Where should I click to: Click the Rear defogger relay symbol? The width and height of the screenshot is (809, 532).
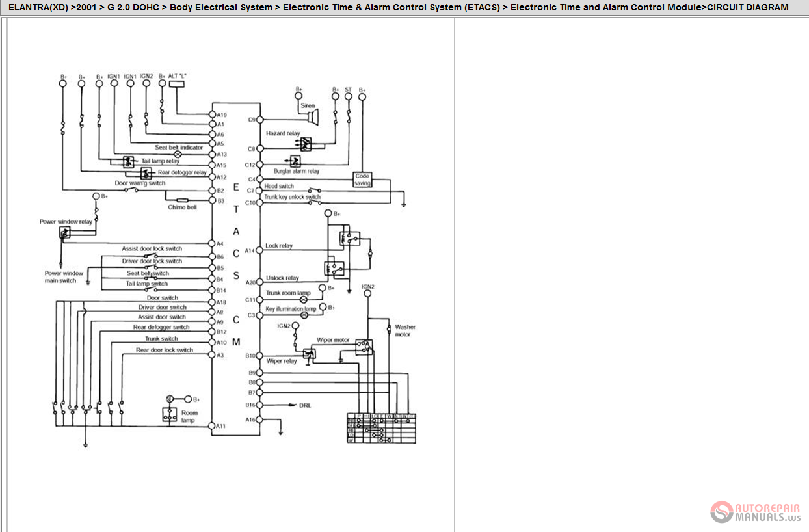click(x=146, y=173)
